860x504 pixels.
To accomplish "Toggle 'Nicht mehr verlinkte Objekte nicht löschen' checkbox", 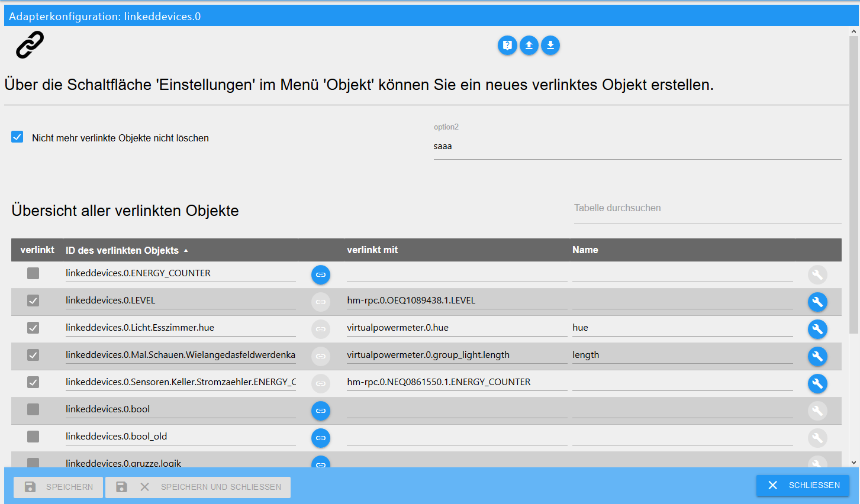I will pos(17,137).
